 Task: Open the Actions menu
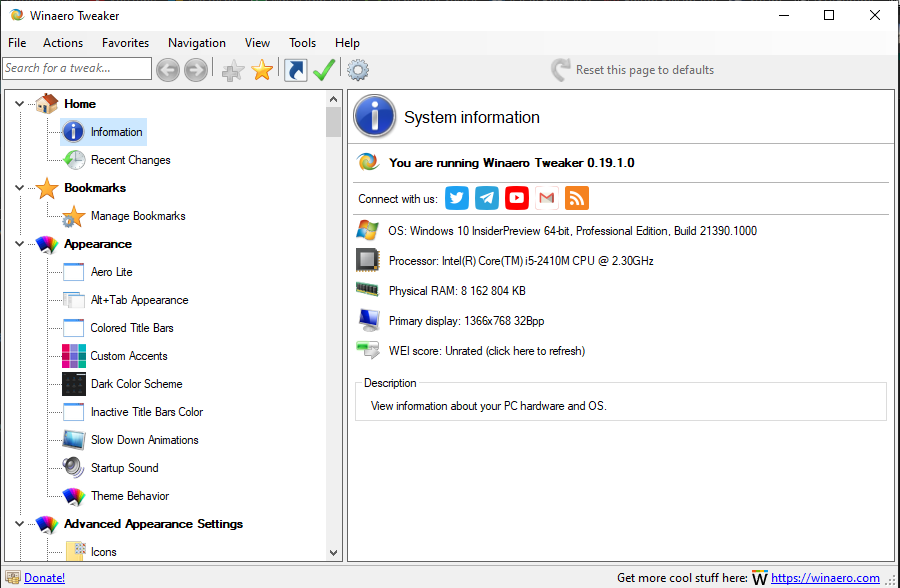(63, 42)
